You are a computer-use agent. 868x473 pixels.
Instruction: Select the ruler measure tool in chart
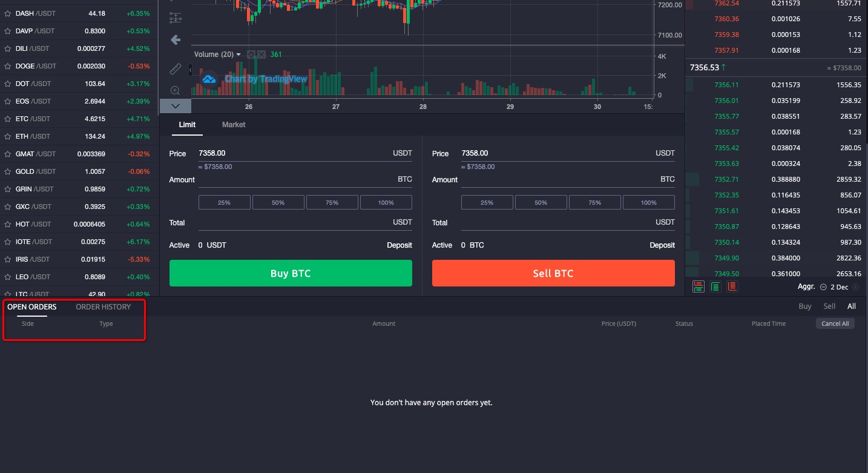pyautogui.click(x=175, y=70)
